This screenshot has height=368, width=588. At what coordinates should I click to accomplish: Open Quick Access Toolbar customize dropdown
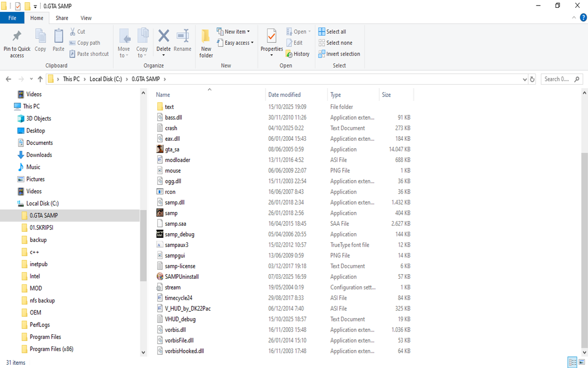35,6
